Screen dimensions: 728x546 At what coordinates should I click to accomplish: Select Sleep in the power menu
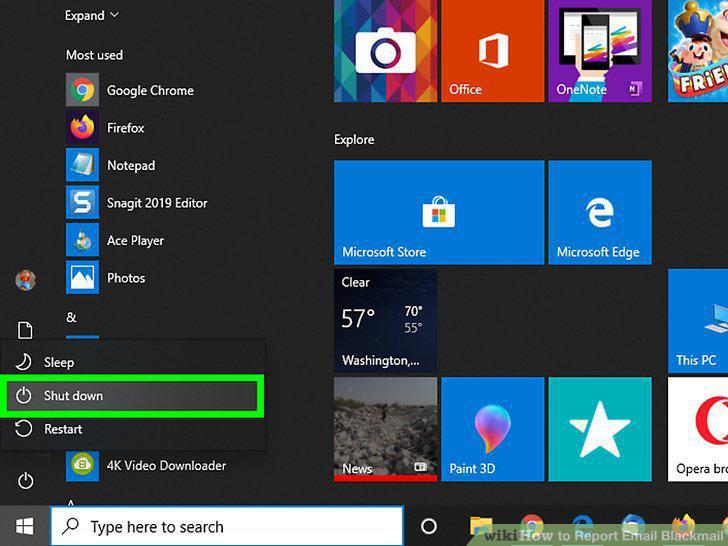coord(133,362)
